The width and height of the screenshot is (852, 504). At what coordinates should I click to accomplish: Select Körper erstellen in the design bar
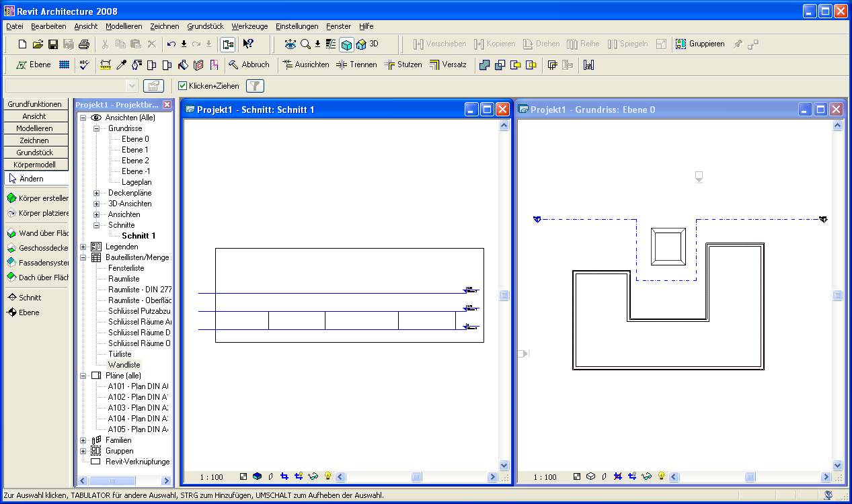click(x=38, y=198)
